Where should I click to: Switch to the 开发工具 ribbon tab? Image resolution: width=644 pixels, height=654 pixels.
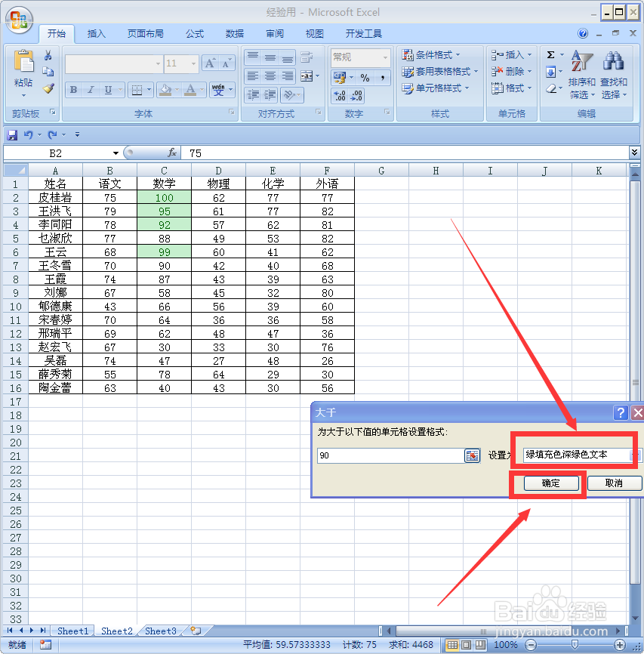tap(364, 34)
